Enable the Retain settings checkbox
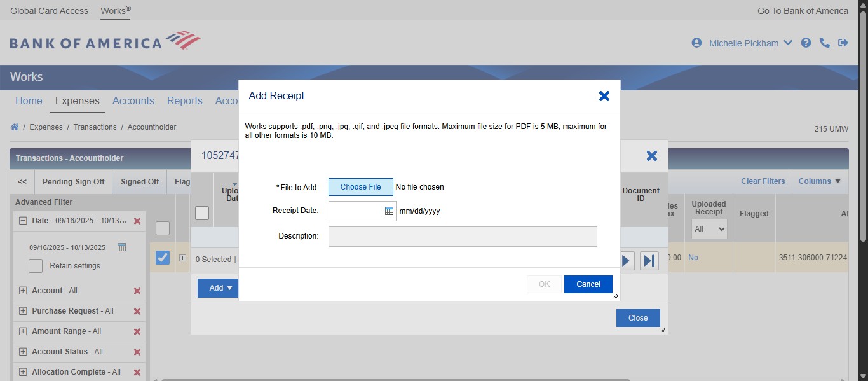Viewport: 868px width, 381px height. coord(36,265)
